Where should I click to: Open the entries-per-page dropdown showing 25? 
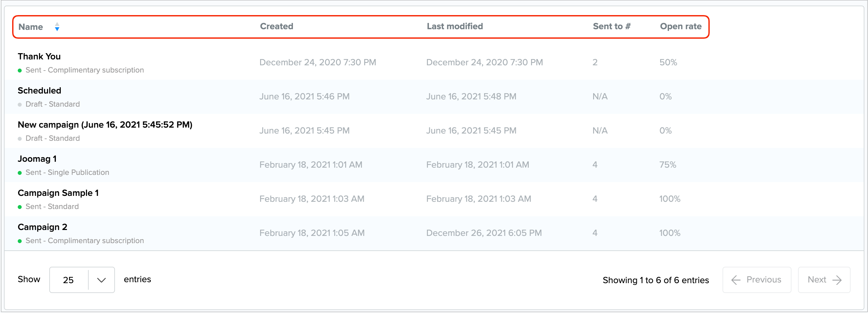coord(69,280)
